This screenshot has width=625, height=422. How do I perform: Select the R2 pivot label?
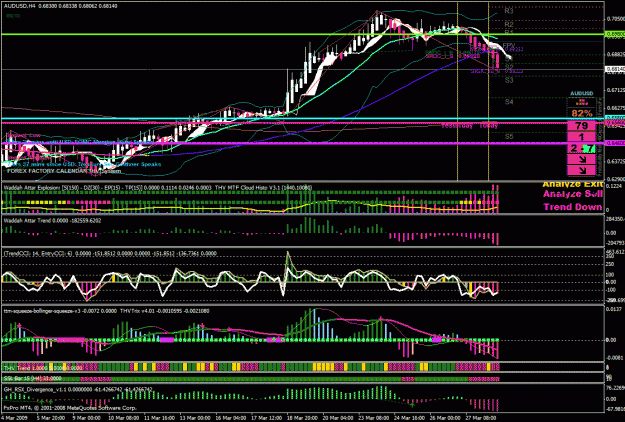coord(509,24)
